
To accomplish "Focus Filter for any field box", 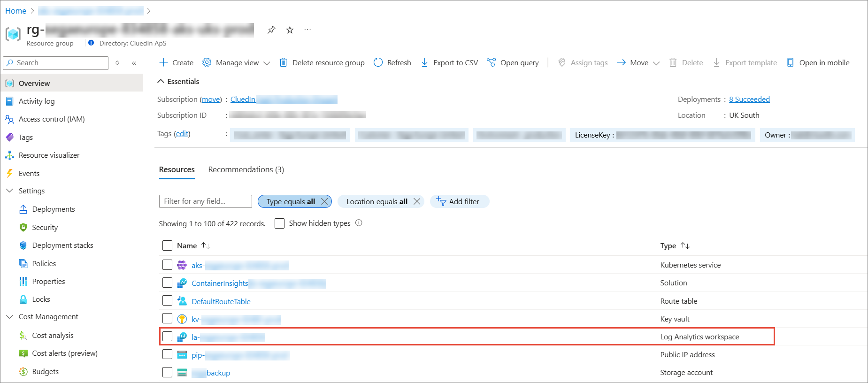I will coord(205,201).
